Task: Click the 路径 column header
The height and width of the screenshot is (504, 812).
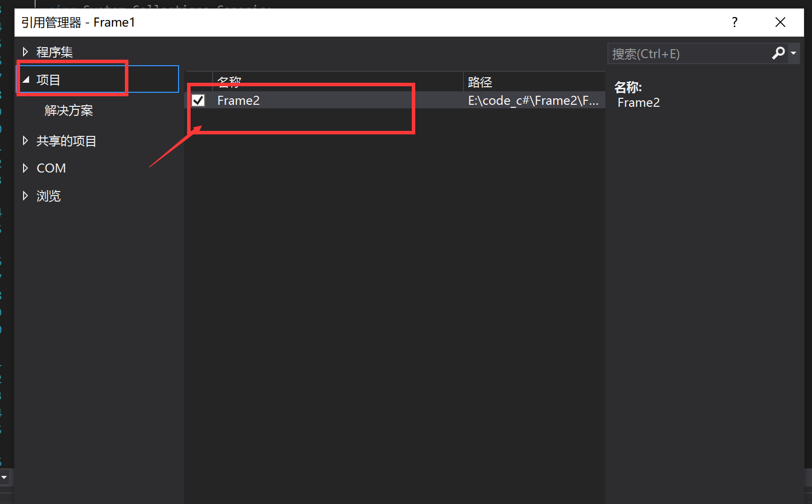Action: [x=479, y=81]
